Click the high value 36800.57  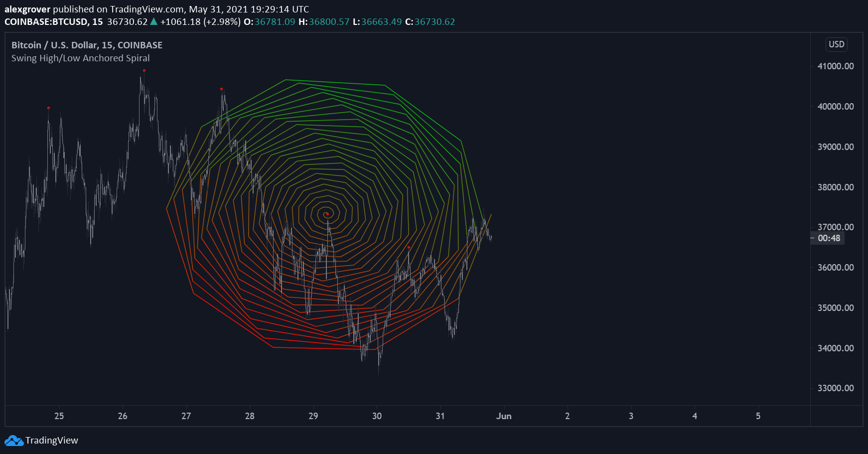click(x=329, y=22)
